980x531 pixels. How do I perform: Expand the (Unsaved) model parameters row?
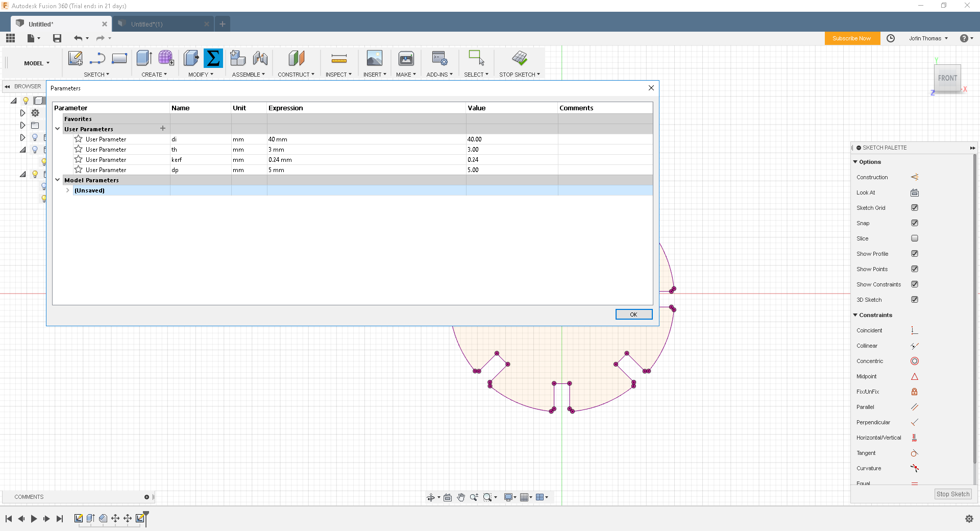[68, 190]
